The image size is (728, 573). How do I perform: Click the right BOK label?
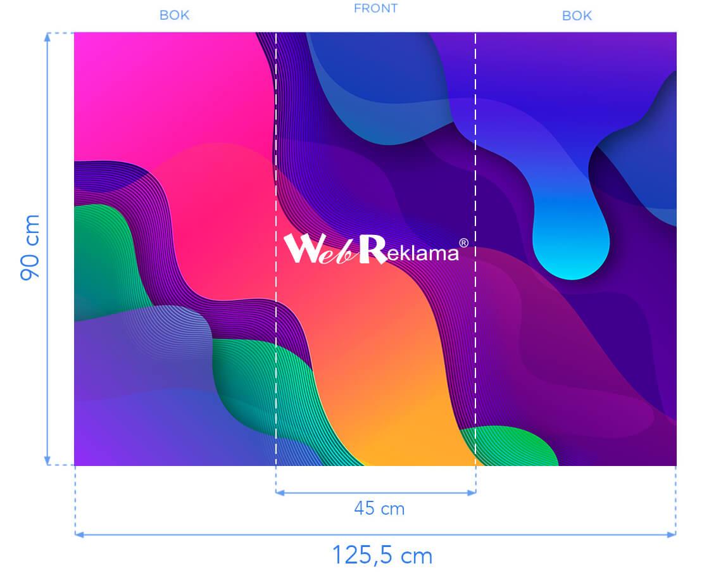click(577, 16)
